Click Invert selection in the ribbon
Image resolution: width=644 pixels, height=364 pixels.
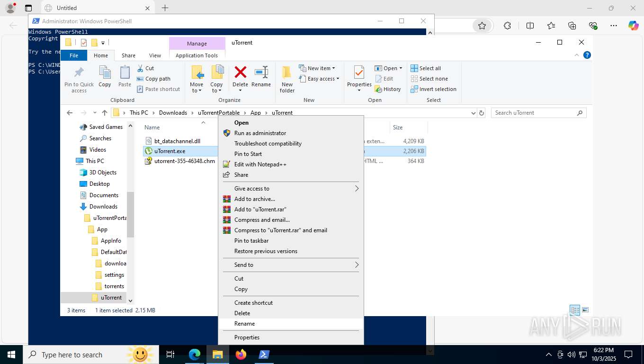433,89
